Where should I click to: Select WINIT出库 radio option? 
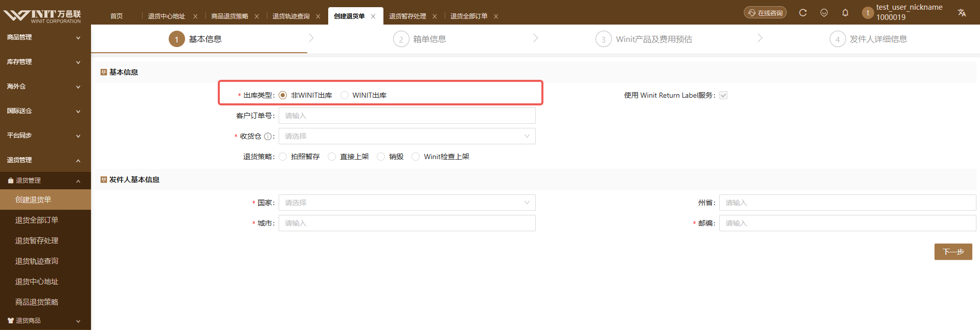(x=345, y=95)
